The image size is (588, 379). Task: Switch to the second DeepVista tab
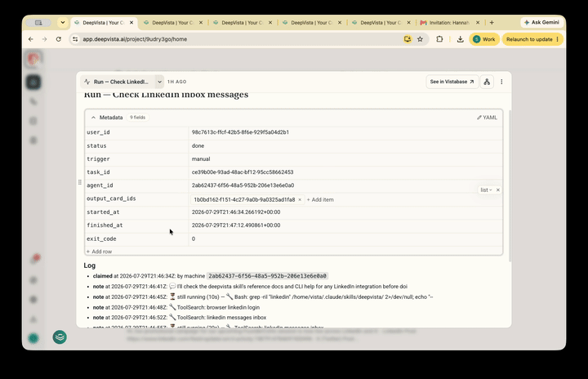coord(172,23)
